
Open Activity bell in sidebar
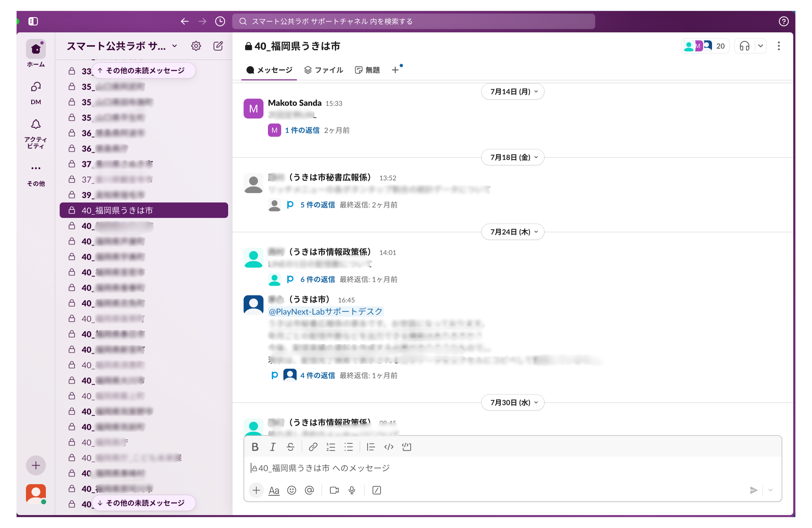click(x=36, y=125)
